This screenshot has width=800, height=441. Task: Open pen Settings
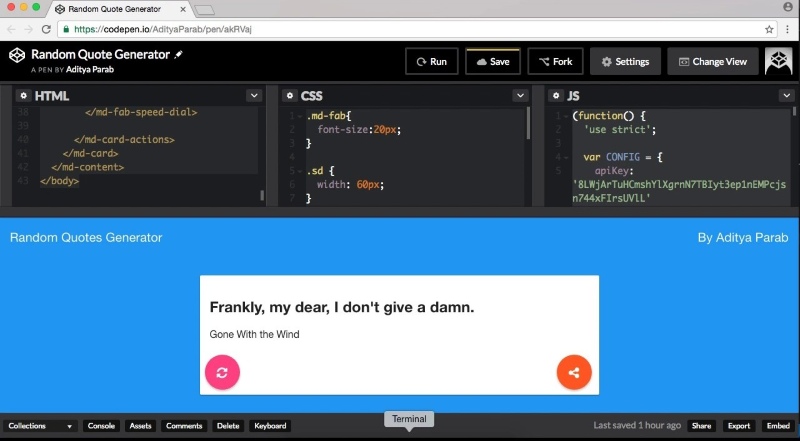(626, 61)
